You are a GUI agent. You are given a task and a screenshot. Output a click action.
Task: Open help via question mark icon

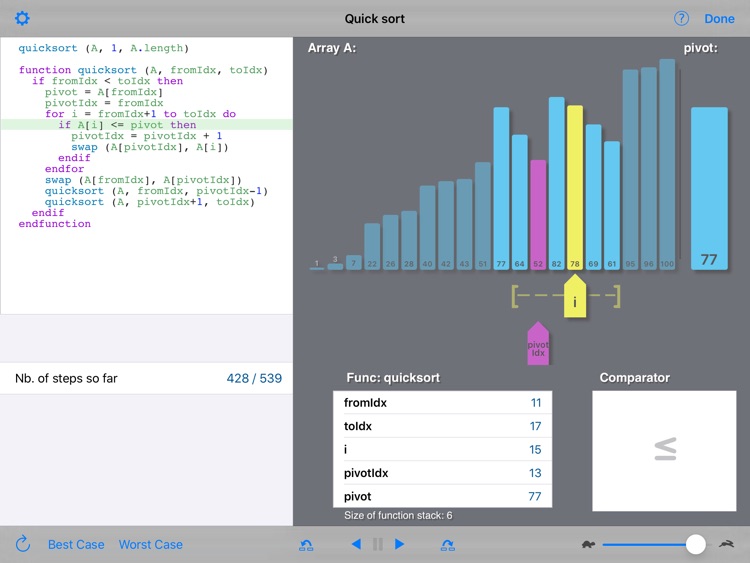681,19
